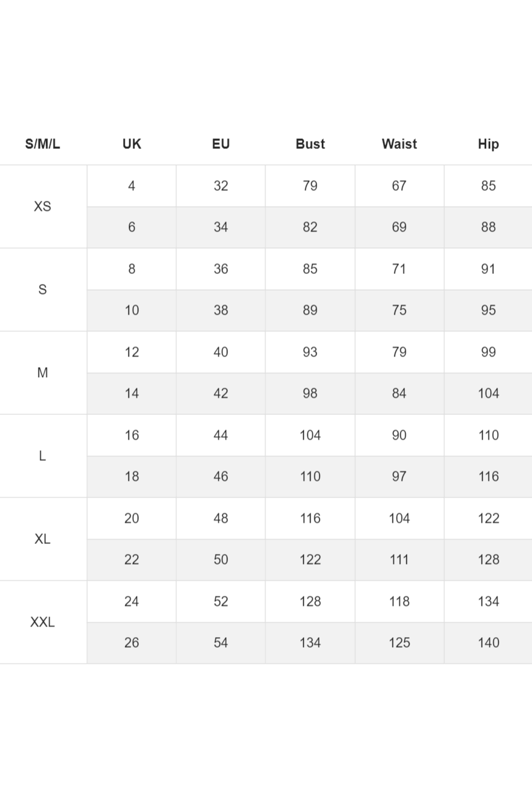Click the Bust value 93 cell
Screen dimensions: 532x798
pos(310,352)
